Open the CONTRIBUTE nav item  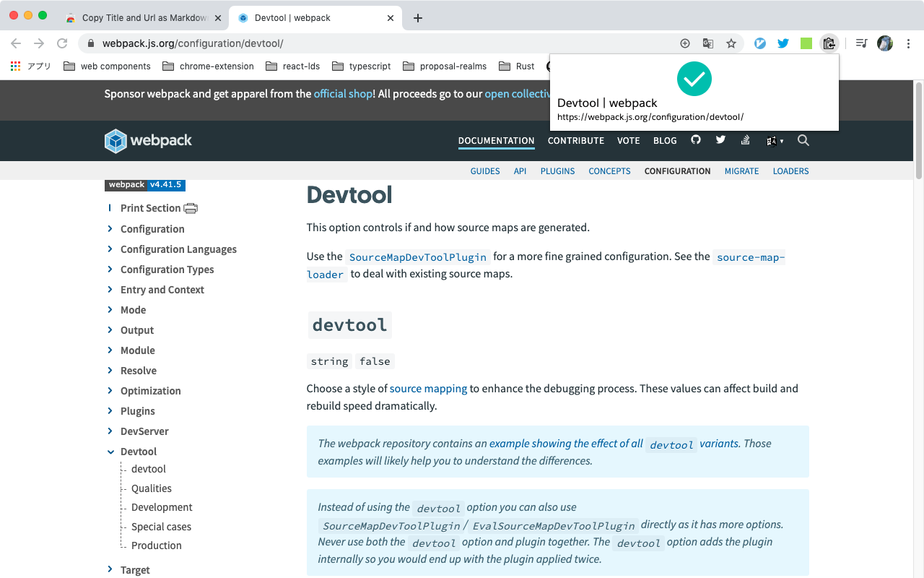(576, 141)
